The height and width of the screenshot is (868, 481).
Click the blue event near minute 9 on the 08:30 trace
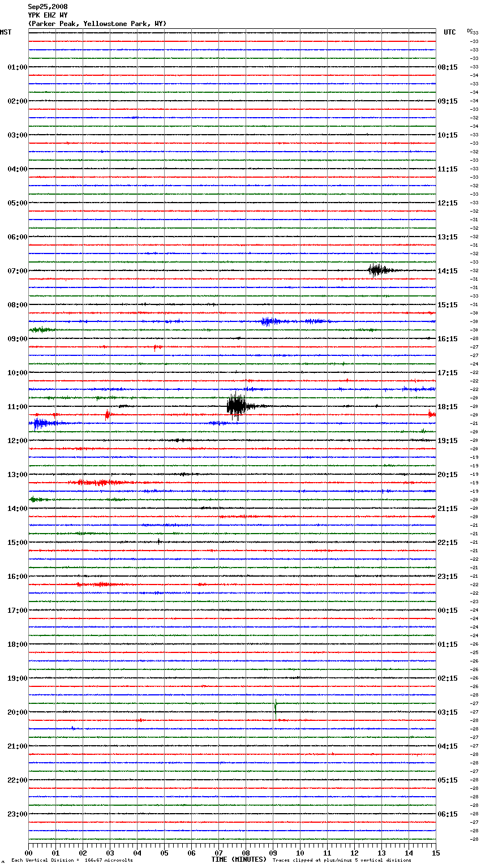click(270, 321)
